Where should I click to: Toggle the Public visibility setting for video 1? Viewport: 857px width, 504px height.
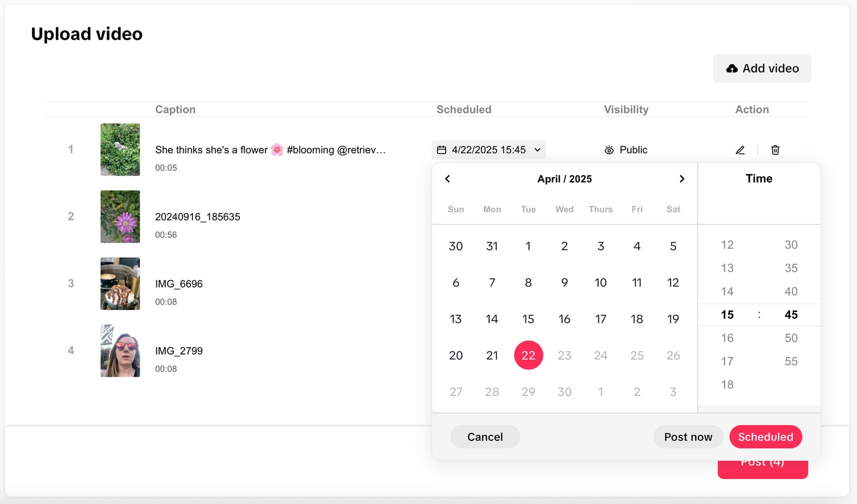(626, 150)
